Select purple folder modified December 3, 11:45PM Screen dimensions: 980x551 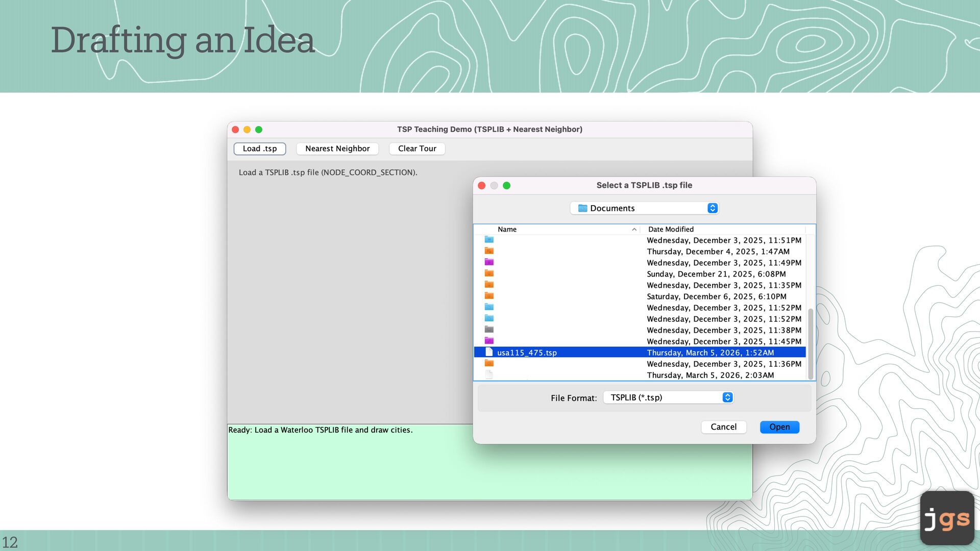(489, 341)
